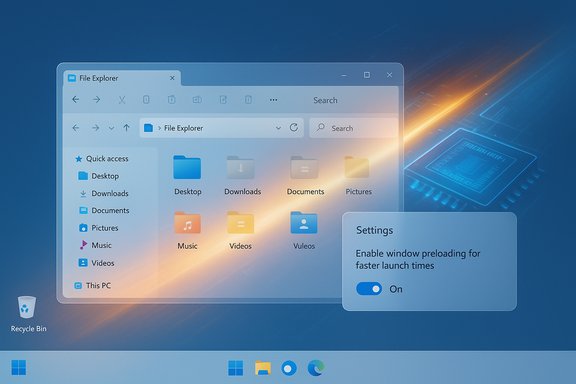Open the Documents folder icon

click(x=304, y=167)
